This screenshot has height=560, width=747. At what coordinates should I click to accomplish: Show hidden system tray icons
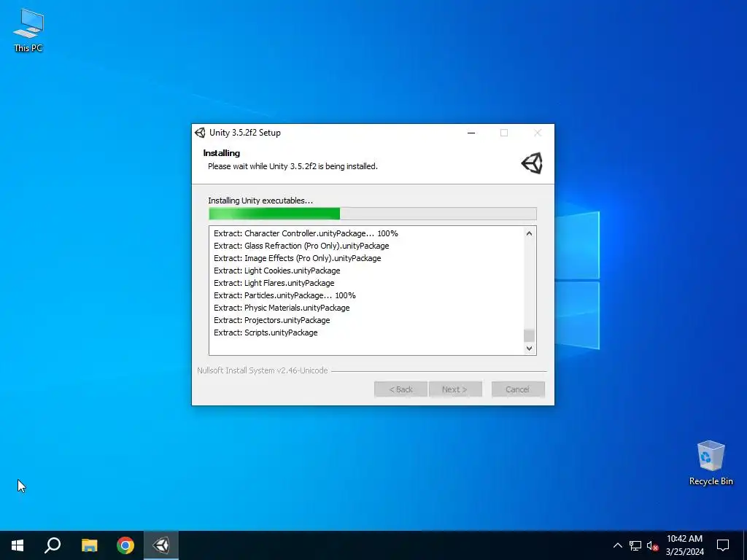tap(617, 545)
